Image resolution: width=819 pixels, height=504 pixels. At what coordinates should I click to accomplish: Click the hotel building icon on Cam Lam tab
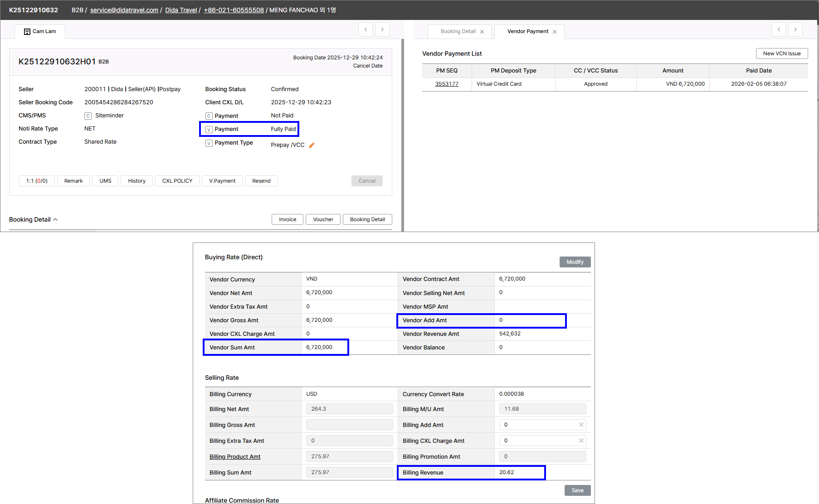pyautogui.click(x=27, y=32)
